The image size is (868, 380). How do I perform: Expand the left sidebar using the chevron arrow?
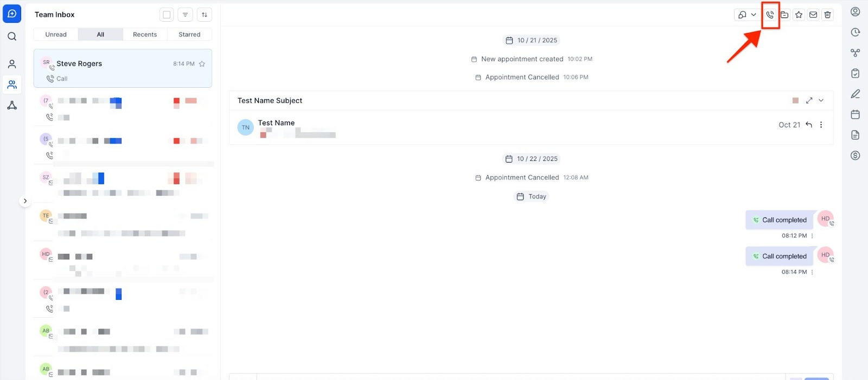coord(25,201)
